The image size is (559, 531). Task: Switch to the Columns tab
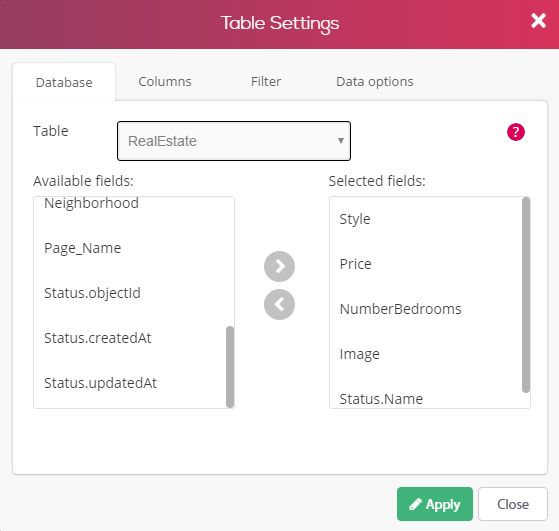[x=165, y=82]
